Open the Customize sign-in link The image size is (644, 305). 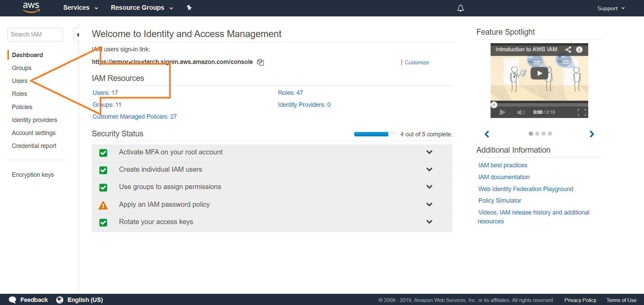coord(416,63)
